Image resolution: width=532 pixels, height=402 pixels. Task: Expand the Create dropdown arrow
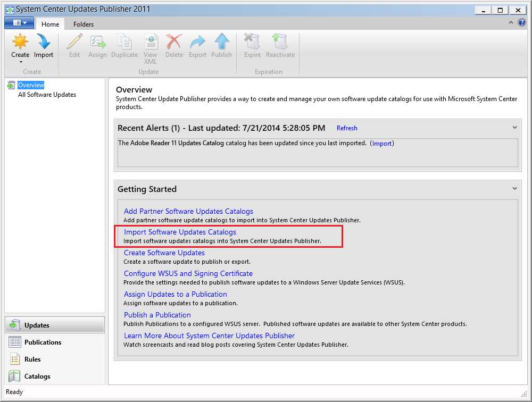[x=21, y=62]
